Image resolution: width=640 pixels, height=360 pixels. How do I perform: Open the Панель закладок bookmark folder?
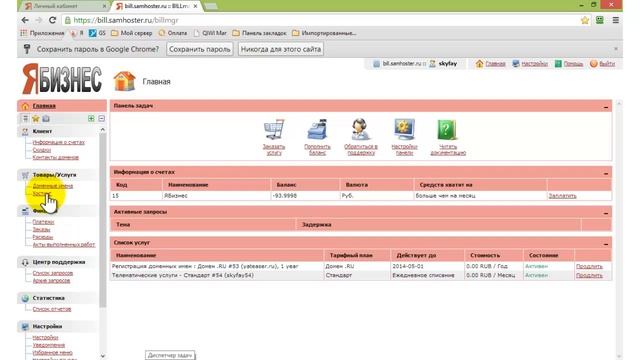pos(259,33)
